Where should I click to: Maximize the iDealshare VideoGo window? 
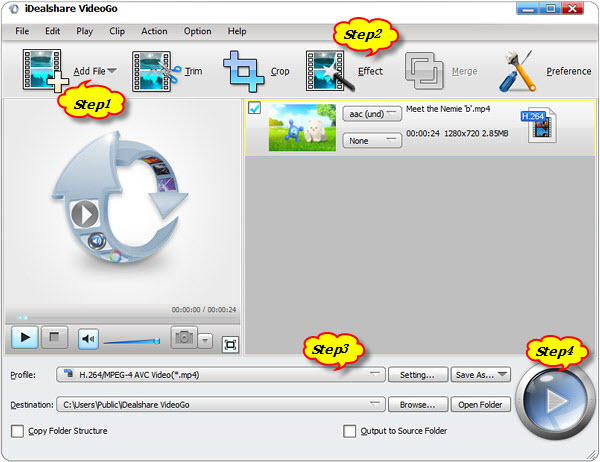tap(551, 8)
